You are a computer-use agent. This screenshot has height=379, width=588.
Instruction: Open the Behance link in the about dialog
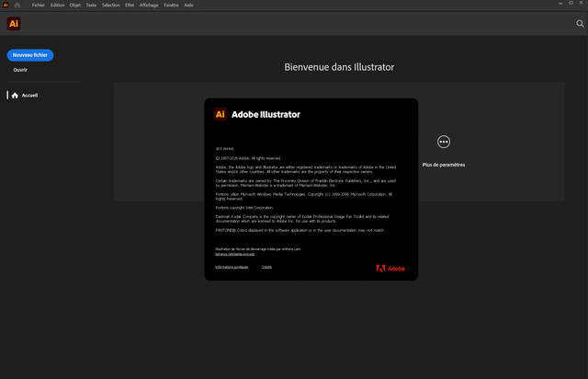pos(235,254)
